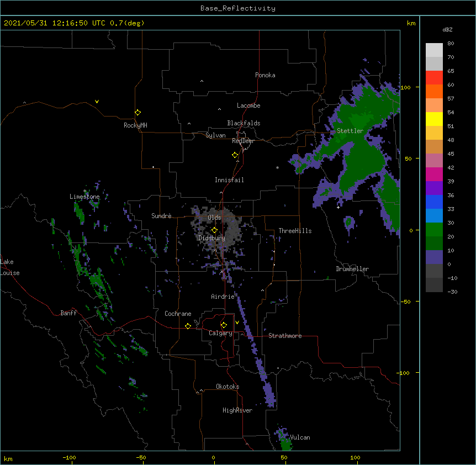Select the white asterisk marker east of Innisfail
Viewport: 476px width, 465px height.
point(277,167)
